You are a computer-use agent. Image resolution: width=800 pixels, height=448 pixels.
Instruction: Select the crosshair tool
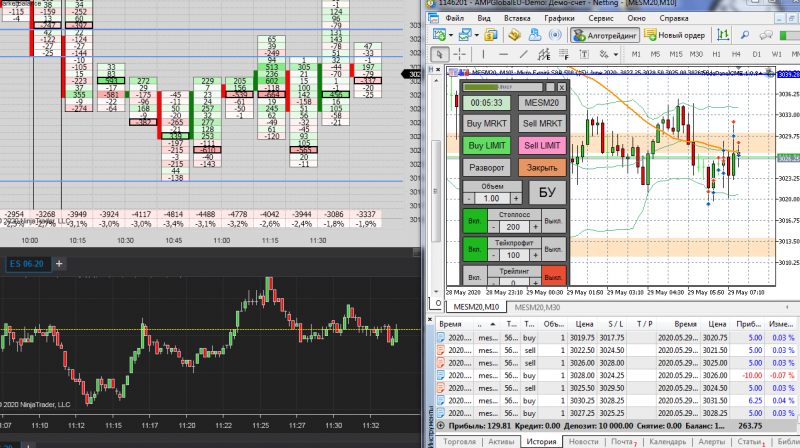click(x=460, y=54)
